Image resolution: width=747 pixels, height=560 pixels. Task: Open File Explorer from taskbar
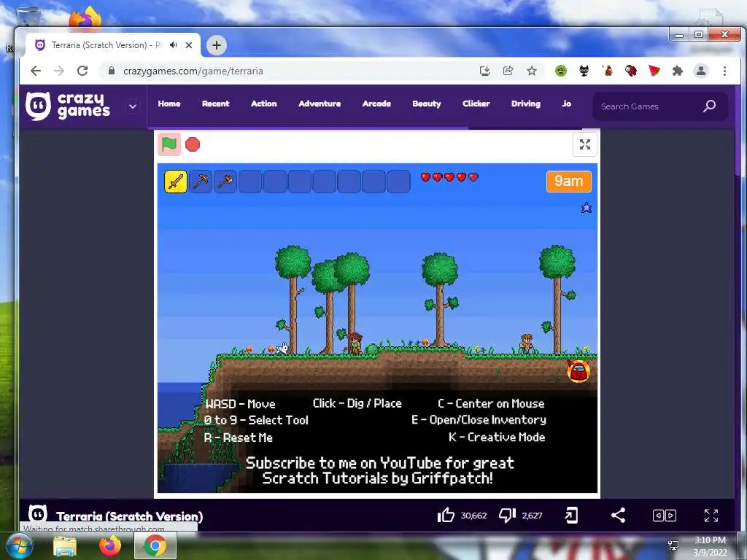click(x=64, y=546)
